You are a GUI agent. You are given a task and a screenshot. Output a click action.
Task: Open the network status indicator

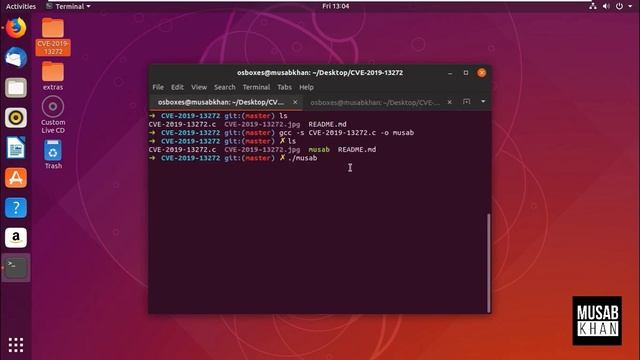coord(593,6)
